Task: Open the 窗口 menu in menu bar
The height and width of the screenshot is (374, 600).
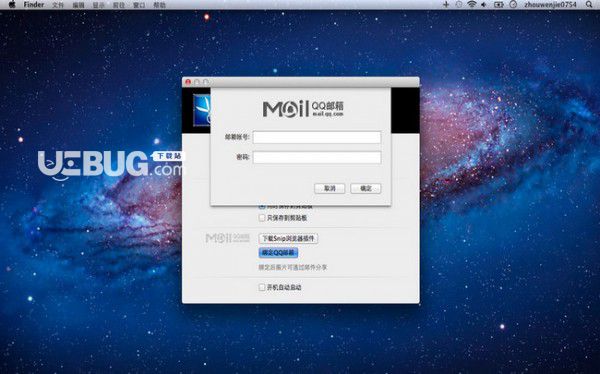Action: pyautogui.click(x=139, y=5)
